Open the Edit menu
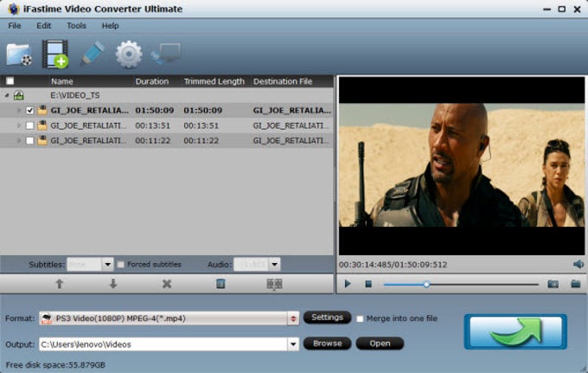This screenshot has width=588, height=373. pyautogui.click(x=43, y=25)
